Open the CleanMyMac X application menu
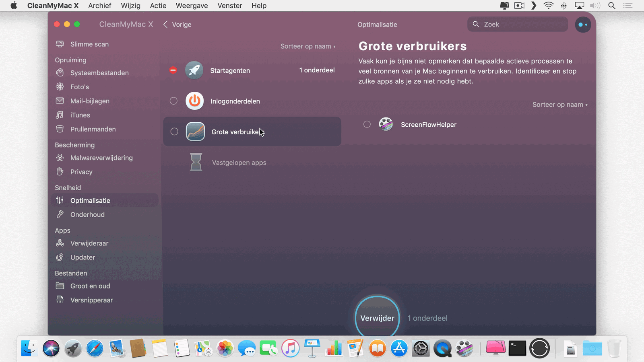This screenshot has height=362, width=644. (53, 6)
